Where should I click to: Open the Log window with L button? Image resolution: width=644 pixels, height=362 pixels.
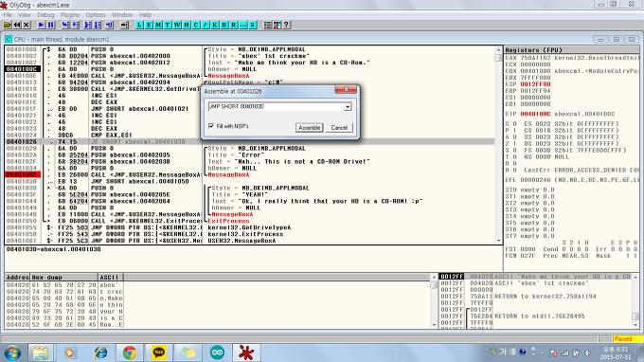pyautogui.click(x=139, y=25)
